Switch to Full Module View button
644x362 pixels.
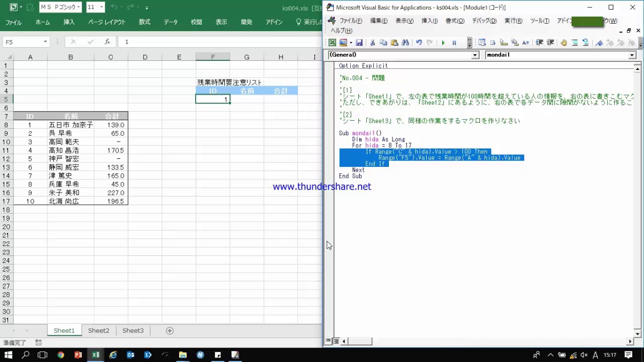click(336, 341)
